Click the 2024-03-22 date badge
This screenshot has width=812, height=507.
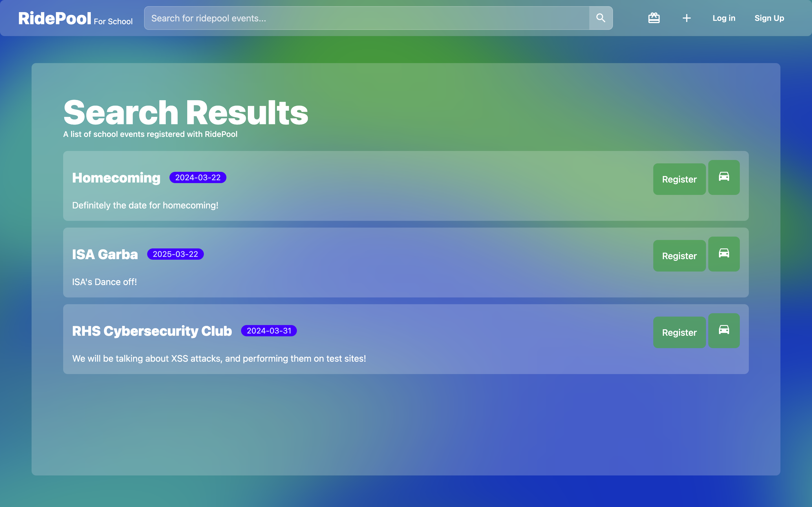(x=198, y=177)
